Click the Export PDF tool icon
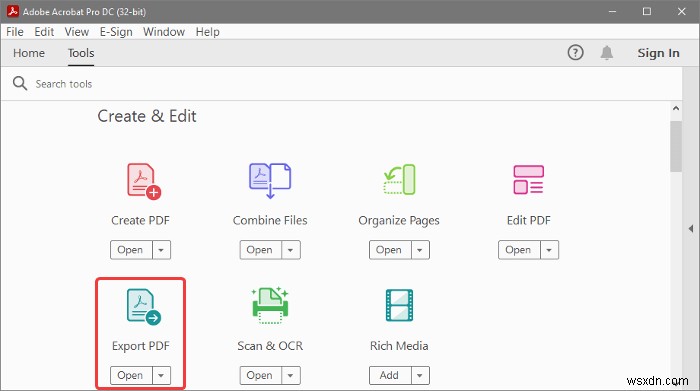The width and height of the screenshot is (700, 391). click(x=144, y=307)
